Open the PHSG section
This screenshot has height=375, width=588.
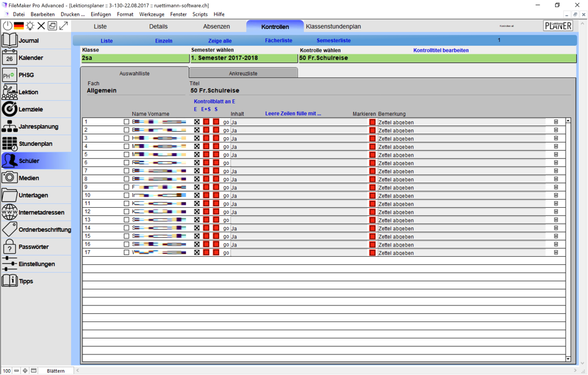point(36,75)
